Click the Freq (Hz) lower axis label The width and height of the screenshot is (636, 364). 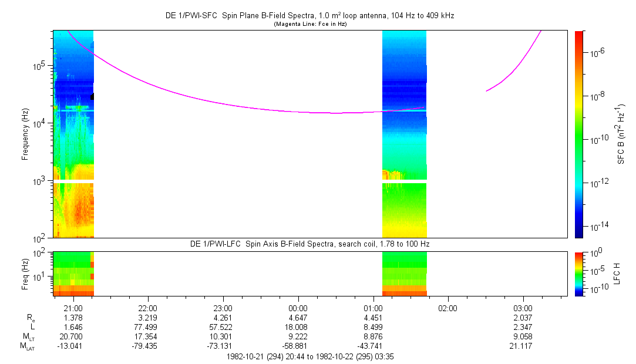25,274
